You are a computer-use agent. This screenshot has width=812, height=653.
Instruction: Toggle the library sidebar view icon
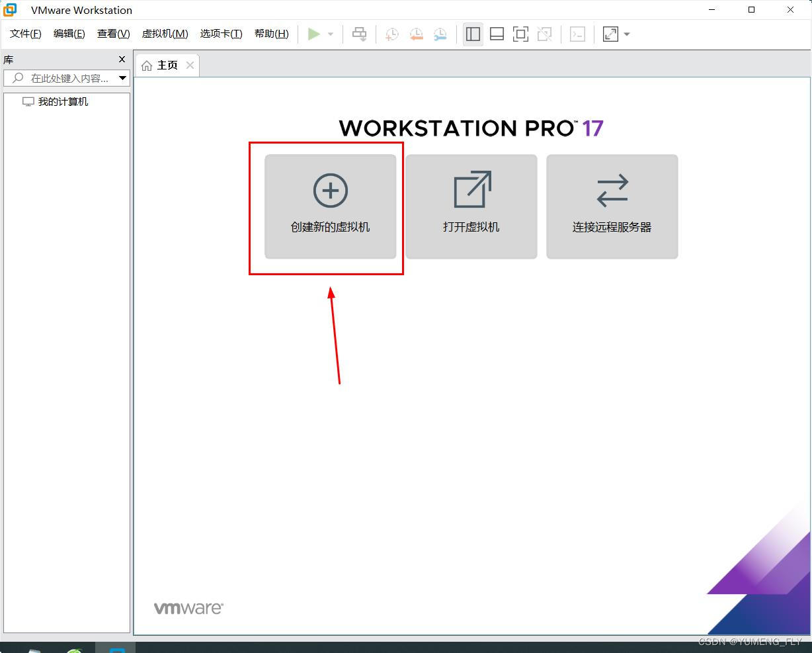tap(473, 34)
